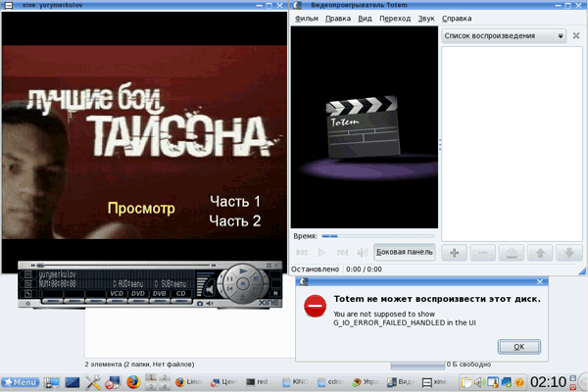
Task: Open the Звук menu in Totem
Action: click(x=426, y=19)
